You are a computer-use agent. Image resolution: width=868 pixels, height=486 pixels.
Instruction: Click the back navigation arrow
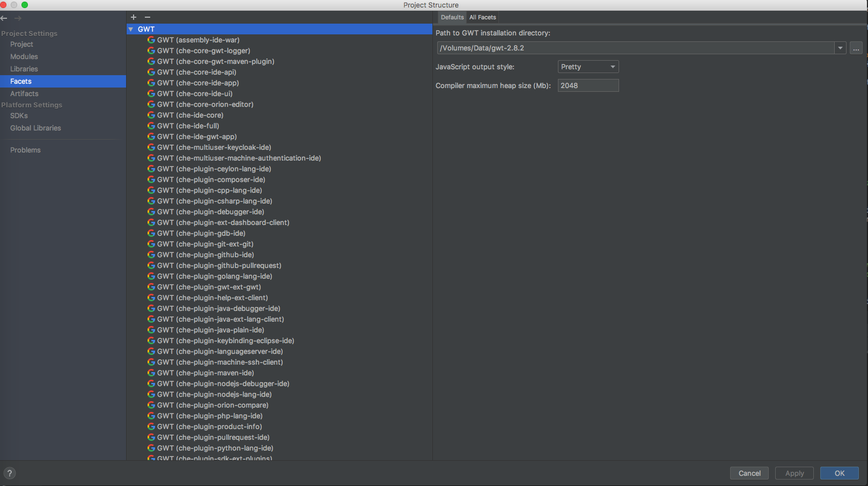tap(4, 18)
